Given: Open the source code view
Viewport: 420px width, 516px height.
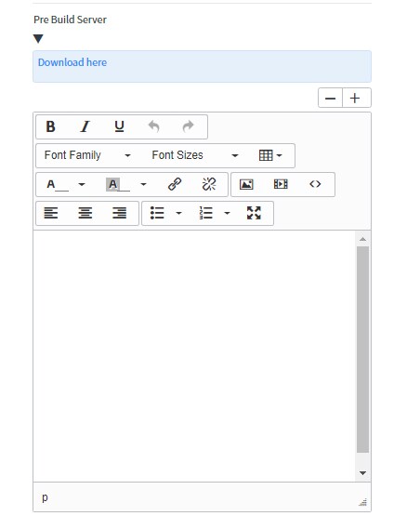Looking at the screenshot, I should [315, 184].
